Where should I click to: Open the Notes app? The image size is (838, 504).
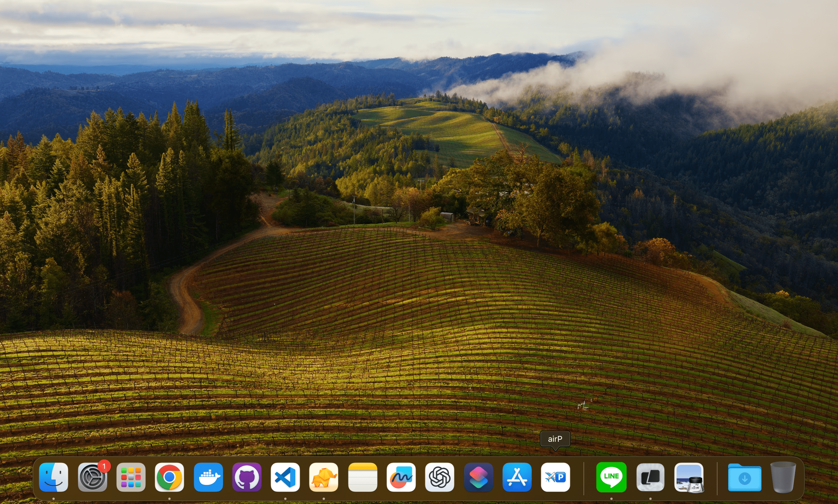pos(362,477)
